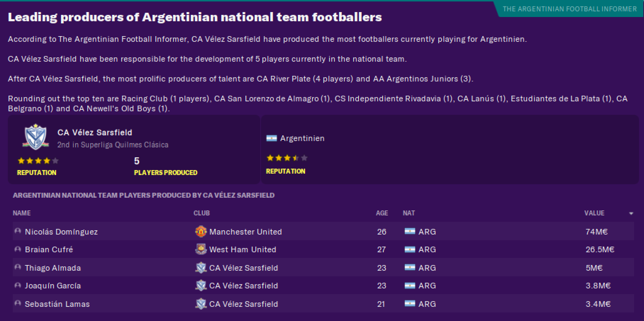The image size is (644, 321).
Task: Open Nicolás Domínguez's player profile
Action: (x=61, y=232)
